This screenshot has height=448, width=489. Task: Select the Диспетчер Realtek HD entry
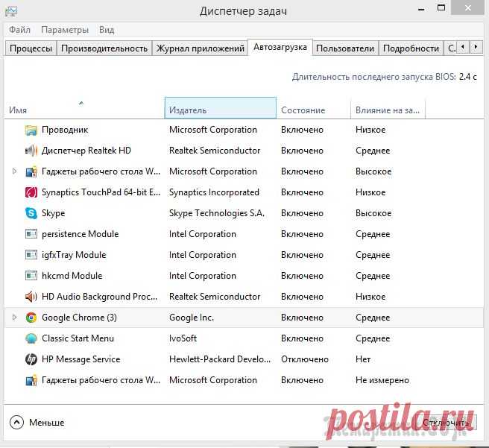[86, 151]
